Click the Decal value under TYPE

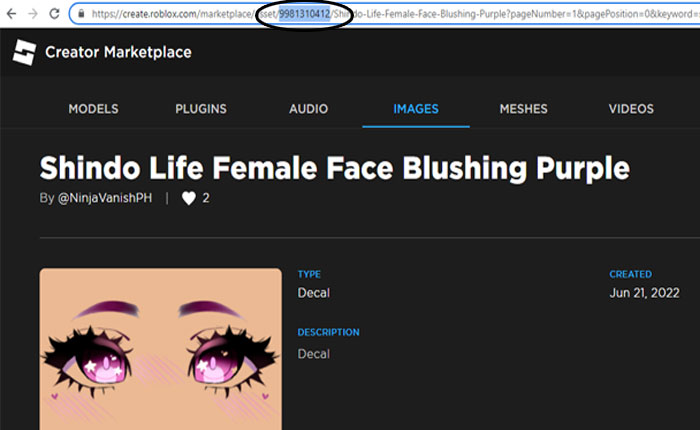click(313, 293)
